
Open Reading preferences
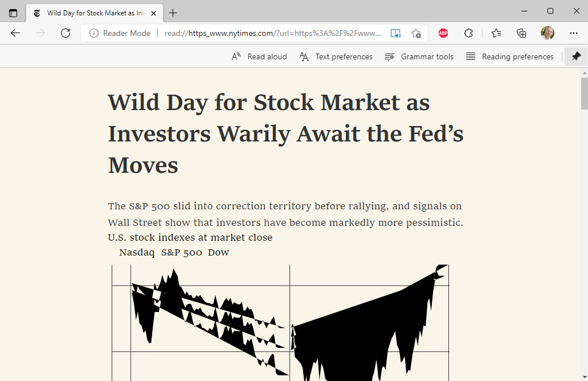tap(510, 56)
